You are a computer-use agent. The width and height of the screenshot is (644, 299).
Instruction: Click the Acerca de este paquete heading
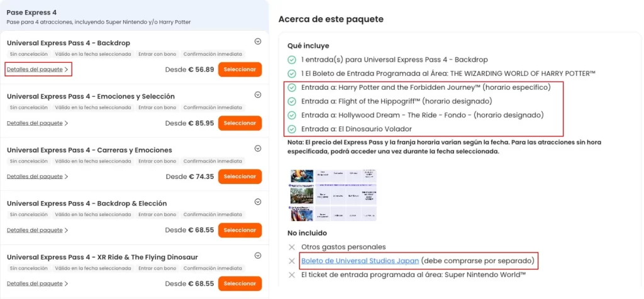click(x=331, y=19)
